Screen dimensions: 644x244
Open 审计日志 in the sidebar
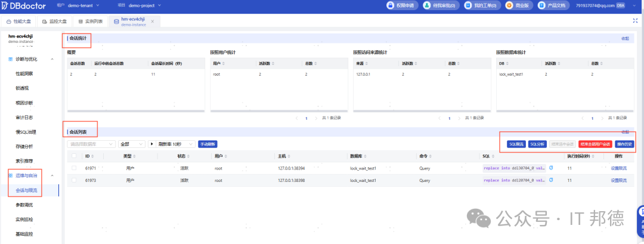[x=24, y=118]
